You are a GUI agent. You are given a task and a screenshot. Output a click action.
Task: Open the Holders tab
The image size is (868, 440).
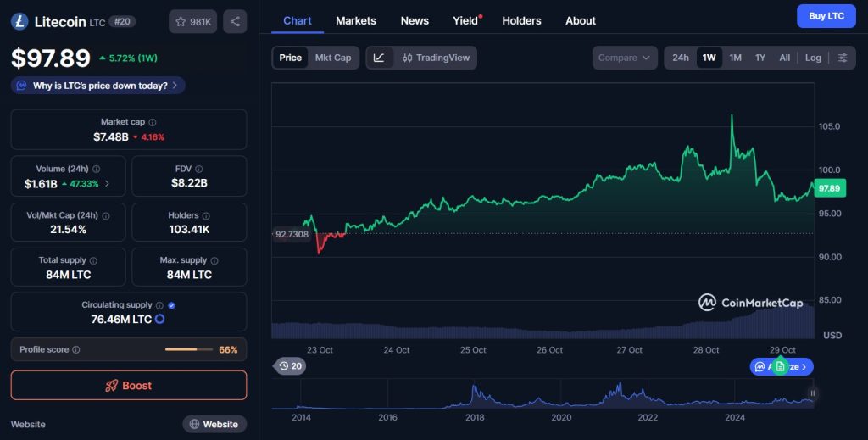pyautogui.click(x=521, y=20)
